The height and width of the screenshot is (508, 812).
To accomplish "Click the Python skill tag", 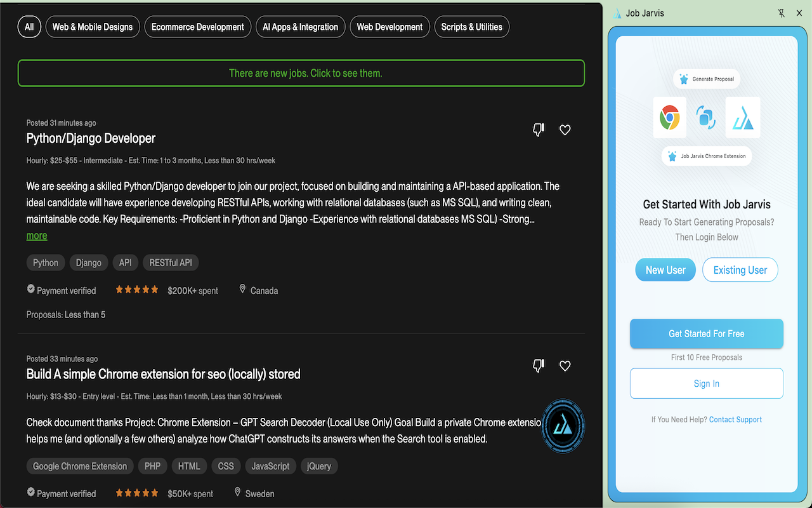I will point(46,263).
